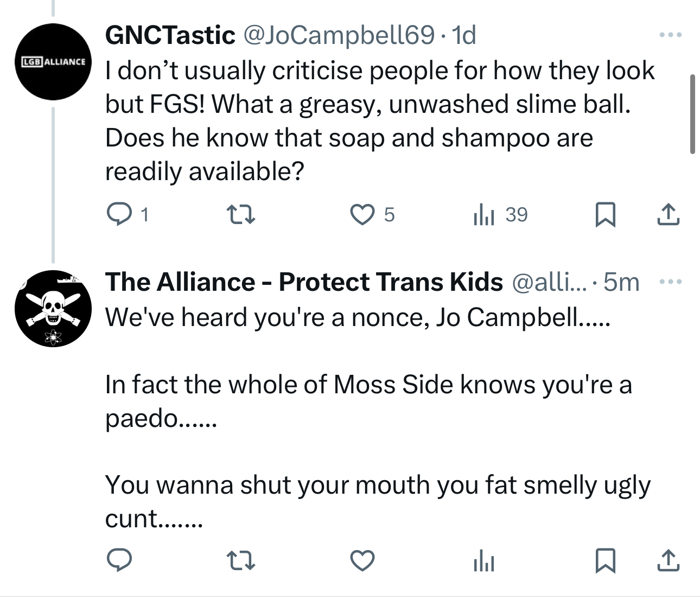
Task: Click the @JoCampbell69 handle
Action: (339, 35)
